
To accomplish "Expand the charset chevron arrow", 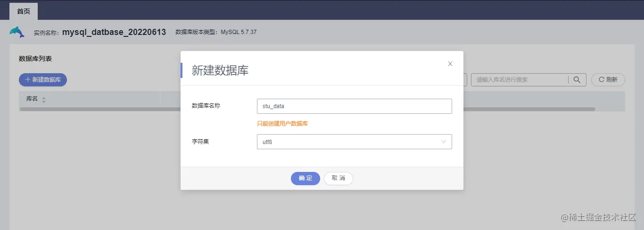I will click(x=444, y=142).
